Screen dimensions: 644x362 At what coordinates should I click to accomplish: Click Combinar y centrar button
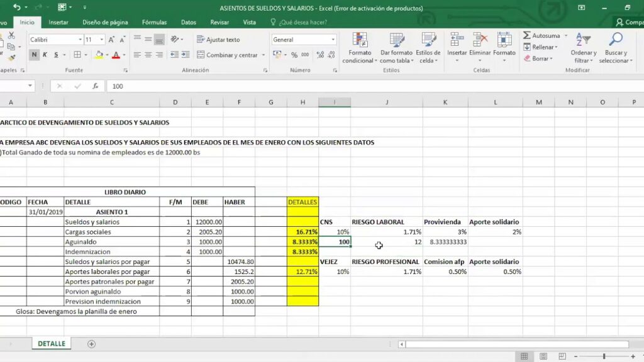click(x=227, y=55)
